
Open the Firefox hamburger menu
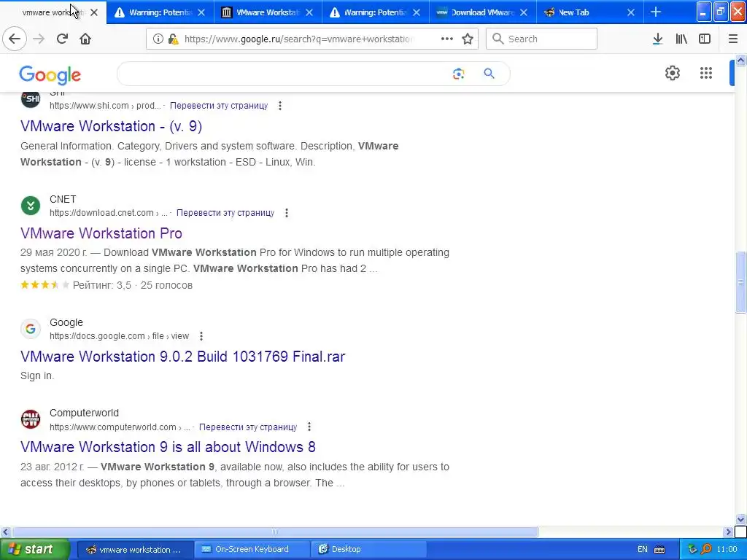click(732, 39)
